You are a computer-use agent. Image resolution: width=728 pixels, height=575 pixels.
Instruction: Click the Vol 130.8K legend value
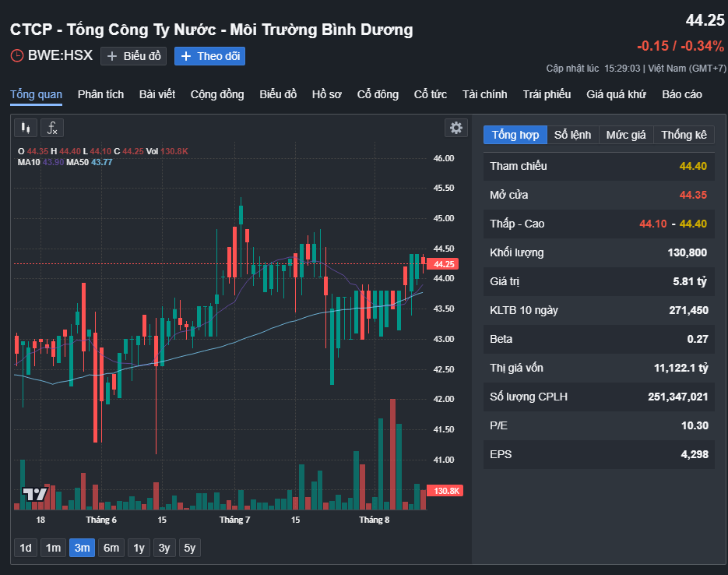[x=174, y=151]
